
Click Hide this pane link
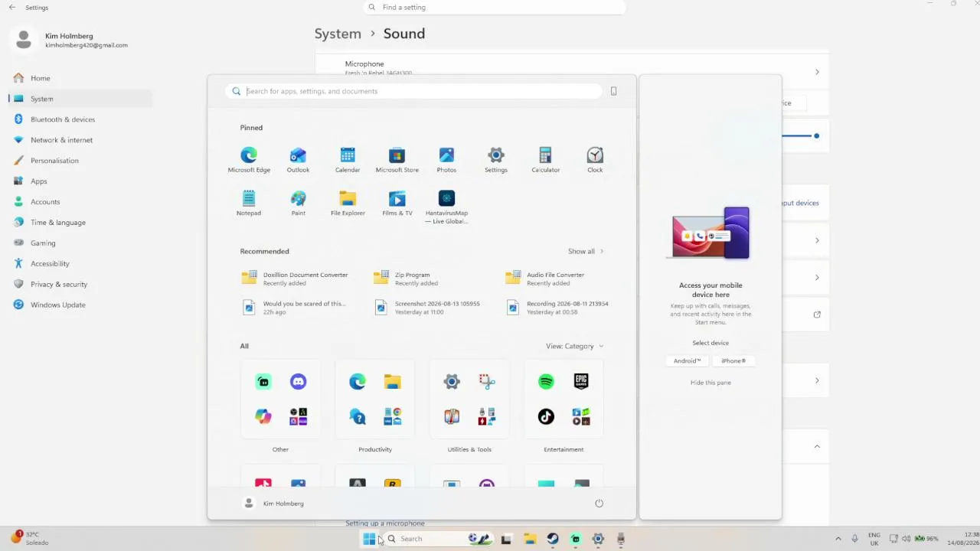click(x=710, y=383)
